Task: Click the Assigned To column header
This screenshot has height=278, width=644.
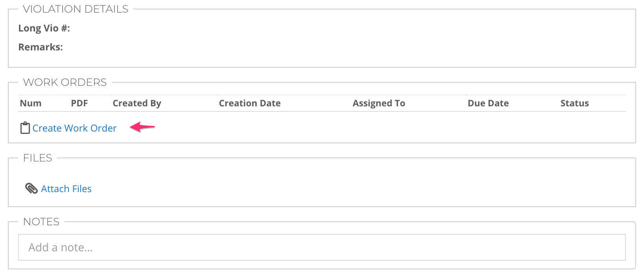Action: click(x=379, y=103)
